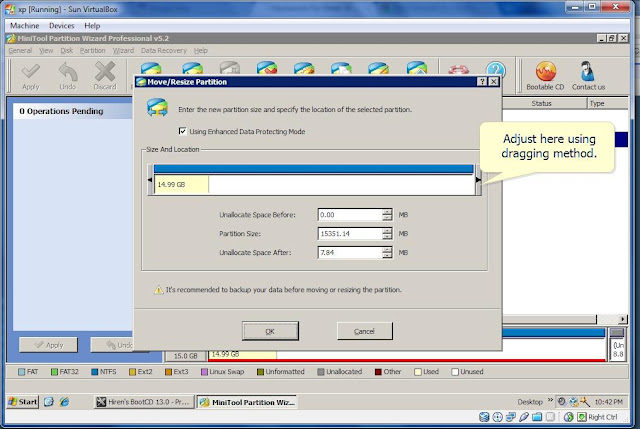The width and height of the screenshot is (640, 429).
Task: Click the Linux Swap purple legend swatch
Action: (204, 372)
